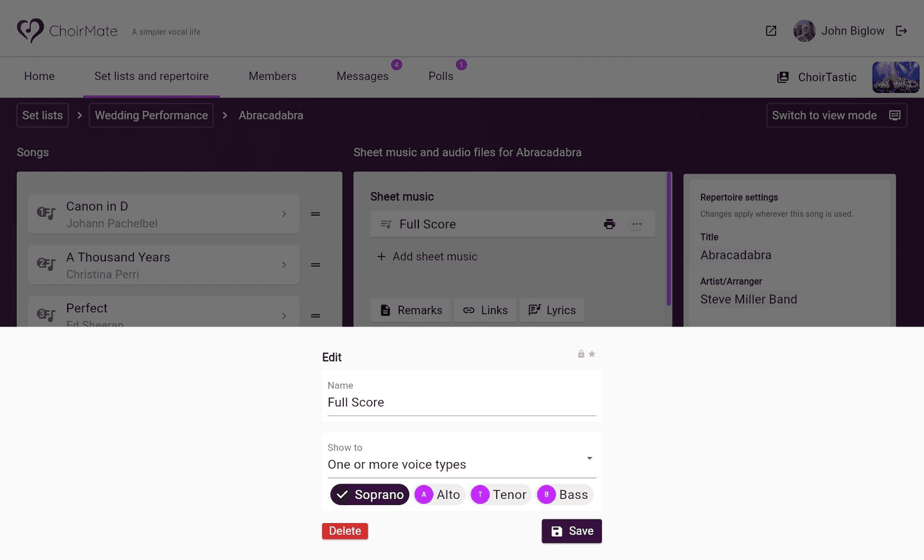Click drag handle for A Thousand Years
924x560 pixels.
click(x=315, y=265)
